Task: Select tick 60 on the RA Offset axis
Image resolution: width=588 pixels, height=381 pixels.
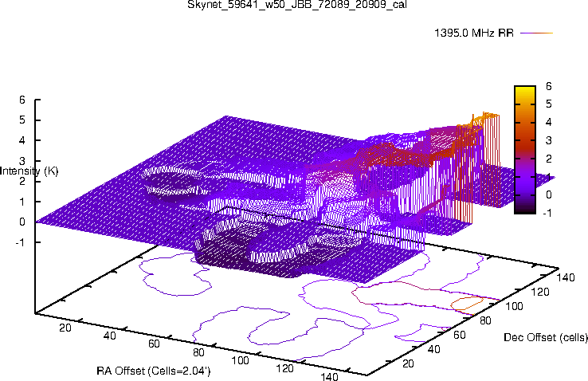Action: (154, 344)
